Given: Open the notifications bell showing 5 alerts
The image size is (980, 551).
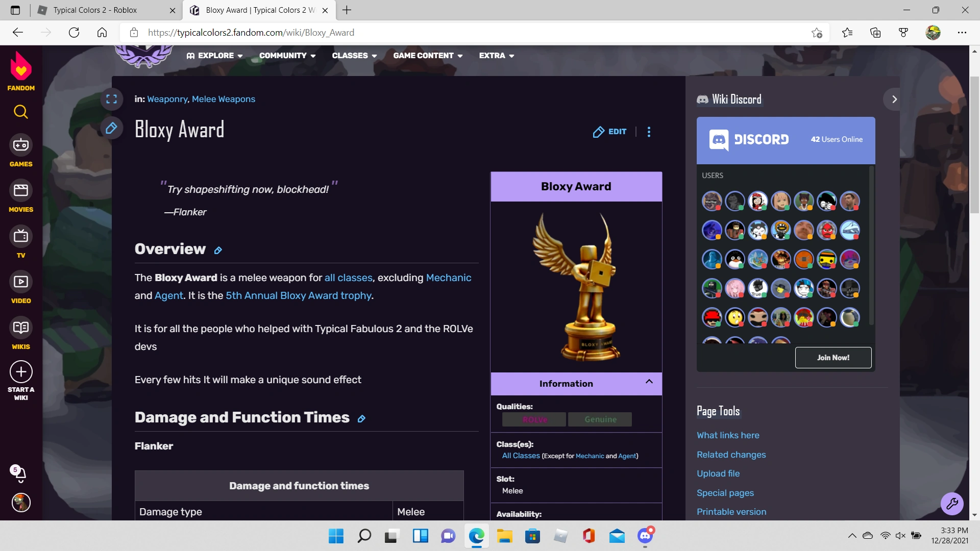Looking at the screenshot, I should (x=20, y=474).
